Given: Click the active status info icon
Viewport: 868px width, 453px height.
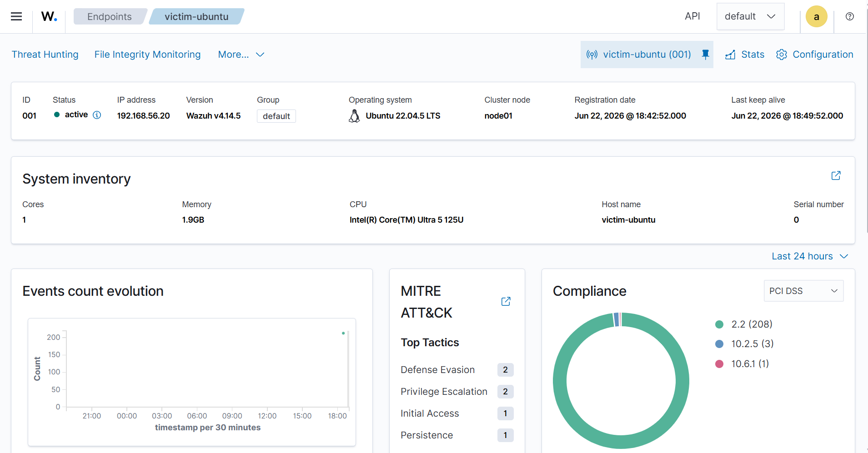Looking at the screenshot, I should [97, 115].
